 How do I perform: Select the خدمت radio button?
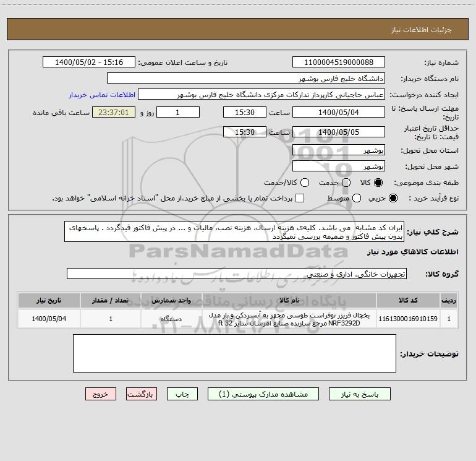pyautogui.click(x=346, y=183)
